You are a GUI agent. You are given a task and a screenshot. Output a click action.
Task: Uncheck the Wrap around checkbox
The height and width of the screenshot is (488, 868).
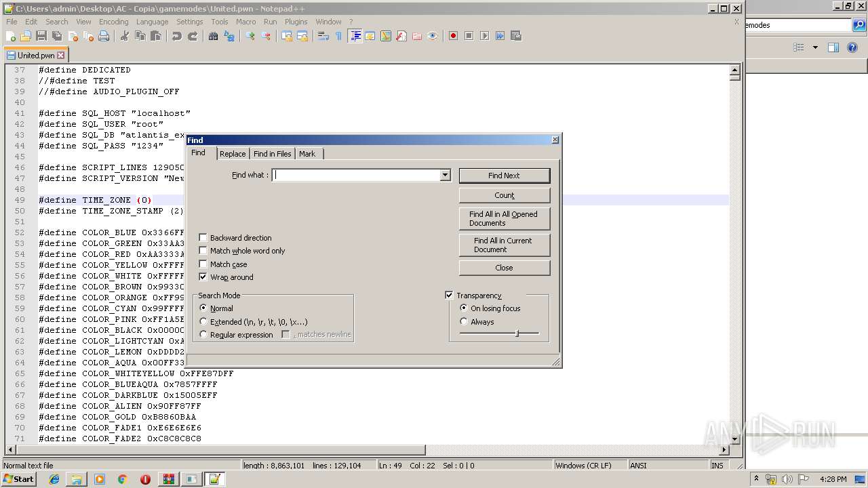click(x=203, y=277)
